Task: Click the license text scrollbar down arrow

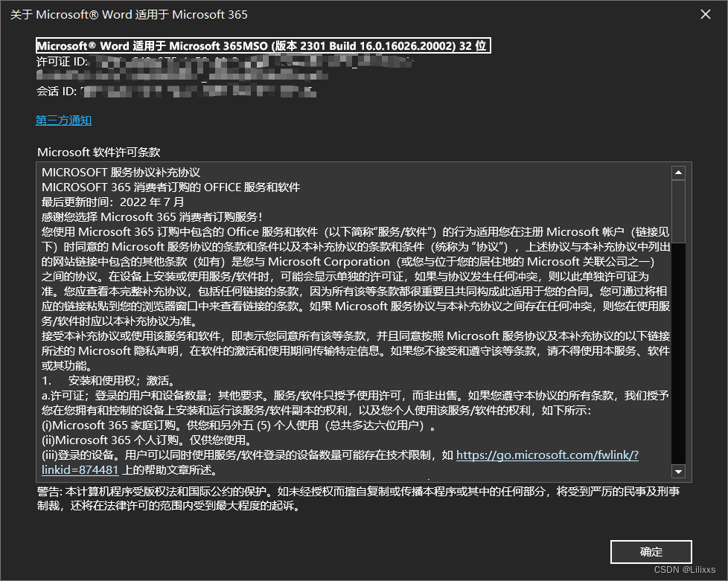Action: click(678, 472)
